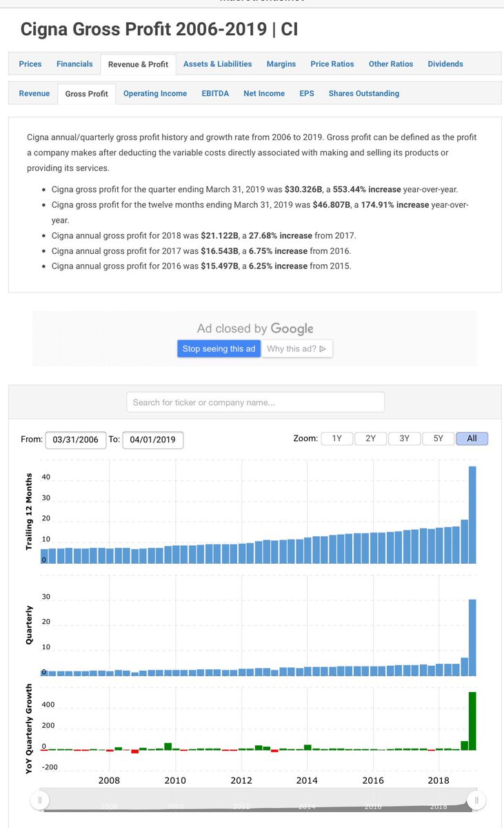This screenshot has width=504, height=828.
Task: Click the tallest Quarterly chart bar
Action: click(472, 637)
